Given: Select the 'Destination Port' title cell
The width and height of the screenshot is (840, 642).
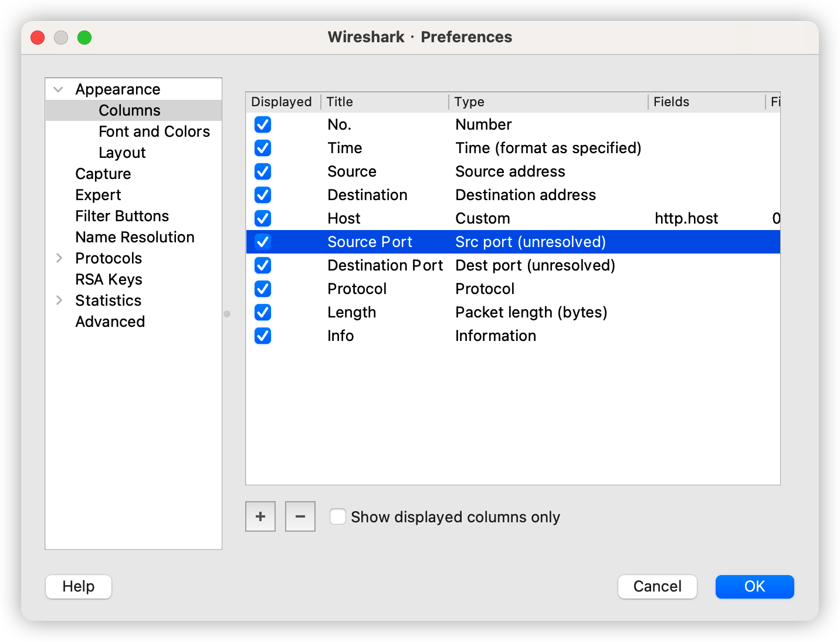Looking at the screenshot, I should (385, 265).
